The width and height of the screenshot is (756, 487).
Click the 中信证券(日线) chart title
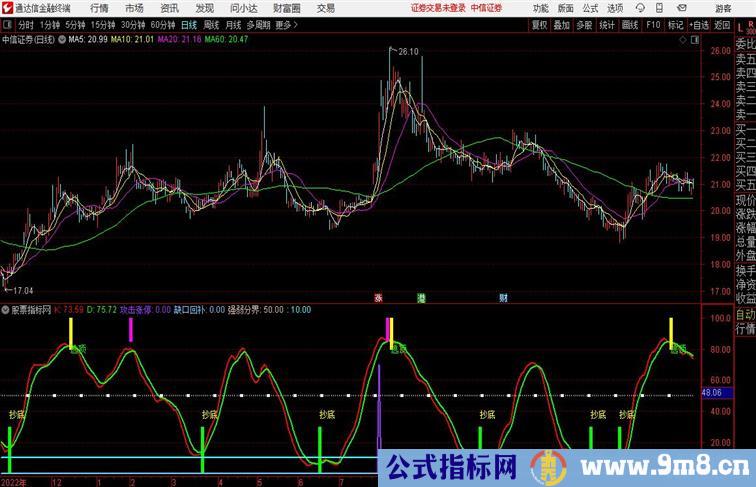point(28,40)
